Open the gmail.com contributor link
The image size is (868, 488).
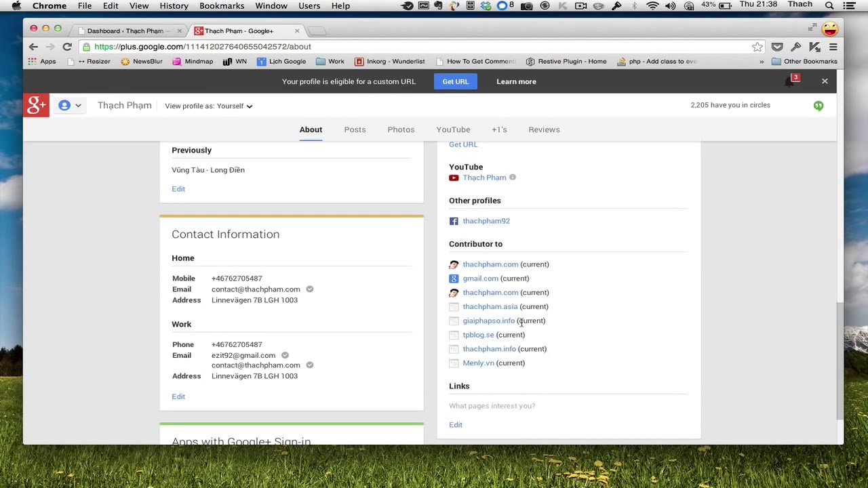pos(480,279)
